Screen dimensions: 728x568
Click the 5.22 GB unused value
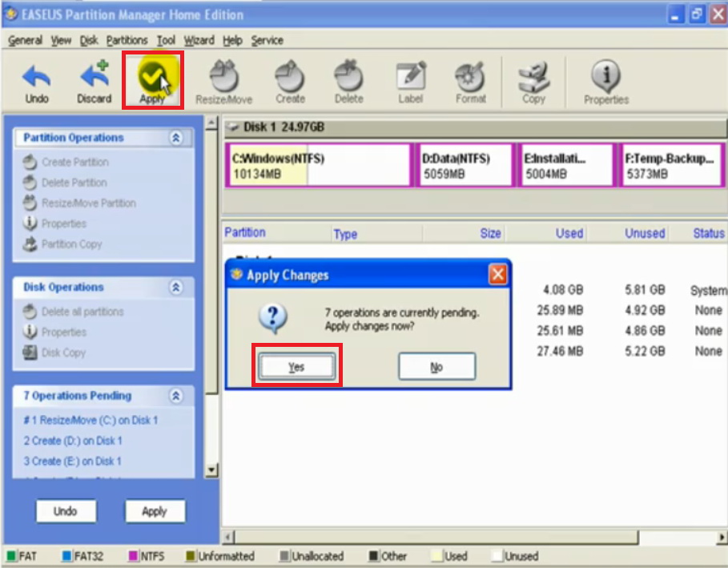click(x=645, y=351)
